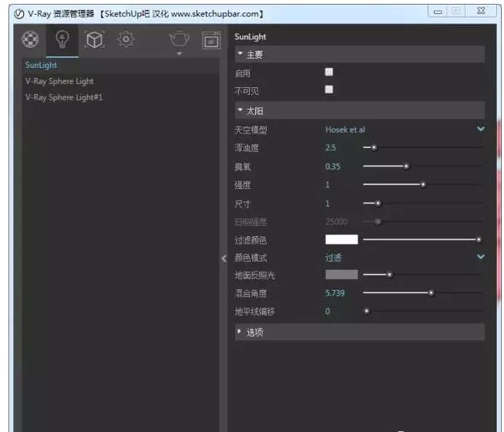Click the 过滤 color mode value
This screenshot has width=504, height=432.
333,258
